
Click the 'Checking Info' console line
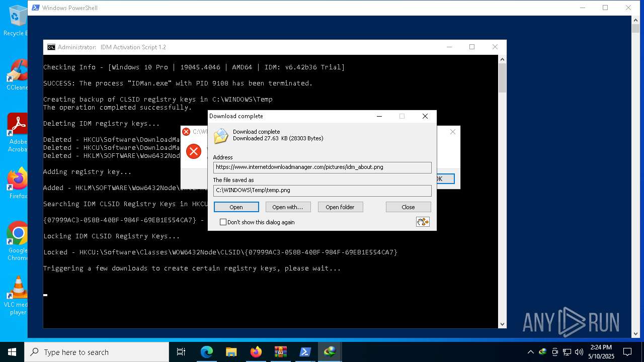coord(194,67)
